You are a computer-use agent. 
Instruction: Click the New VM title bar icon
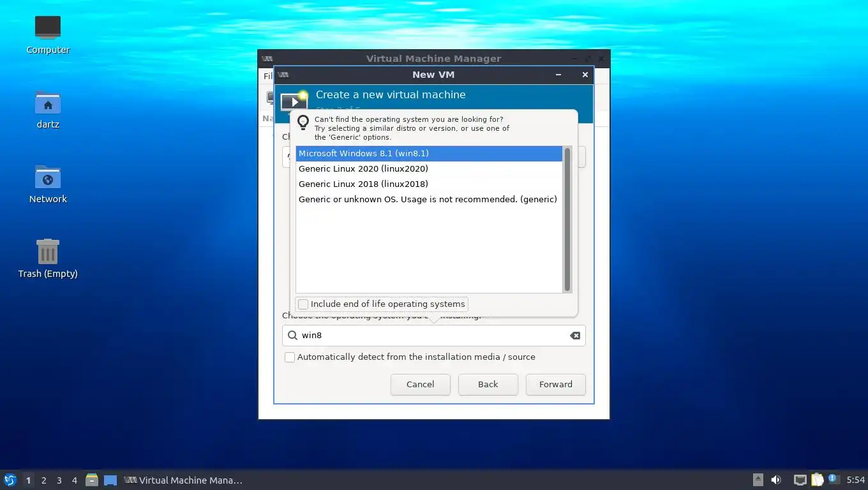click(283, 75)
